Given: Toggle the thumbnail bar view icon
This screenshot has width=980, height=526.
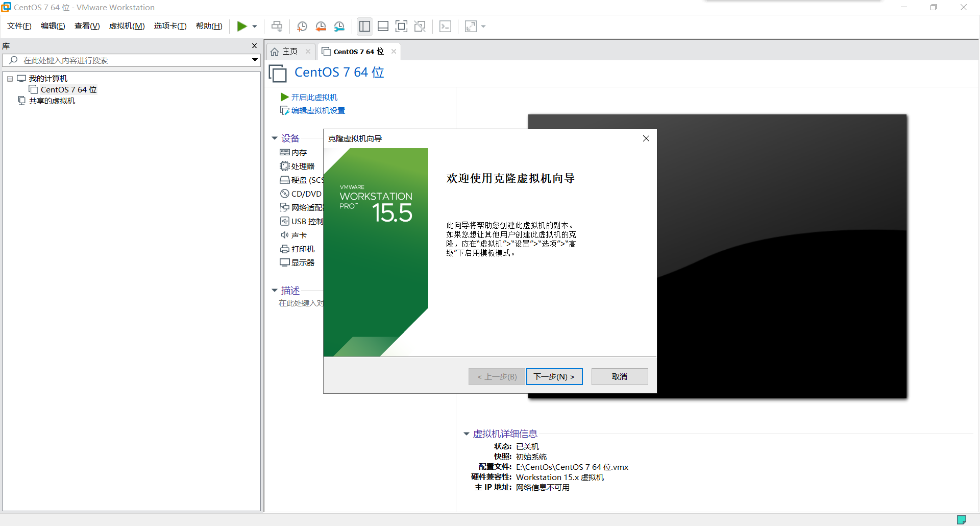Looking at the screenshot, I should (x=383, y=27).
